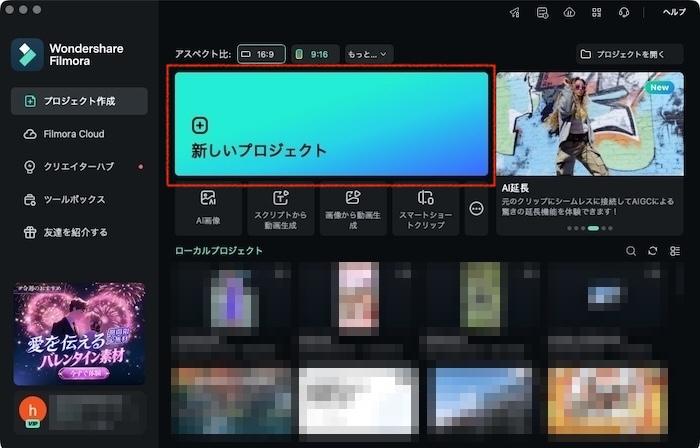
Task: Click the gift icon beside 友達を紹介する
Action: tap(30, 232)
